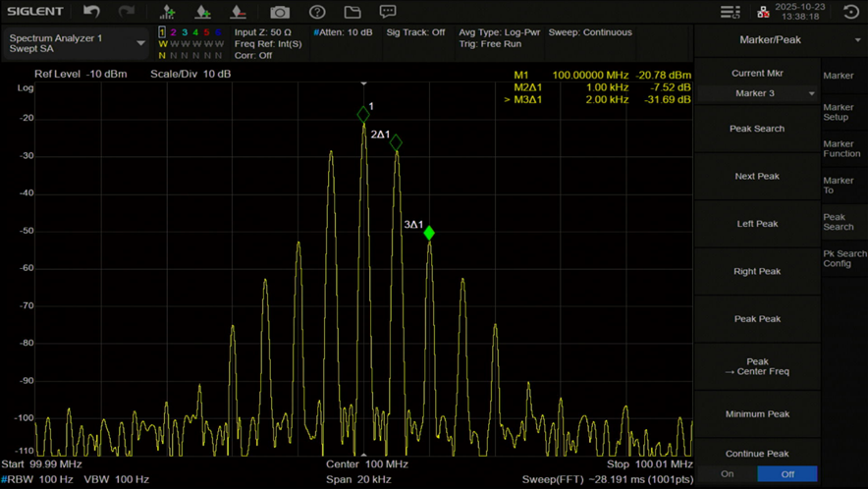The image size is (868, 489).
Task: Select the 3Δ1 marker diamond on trace
Action: [x=429, y=233]
